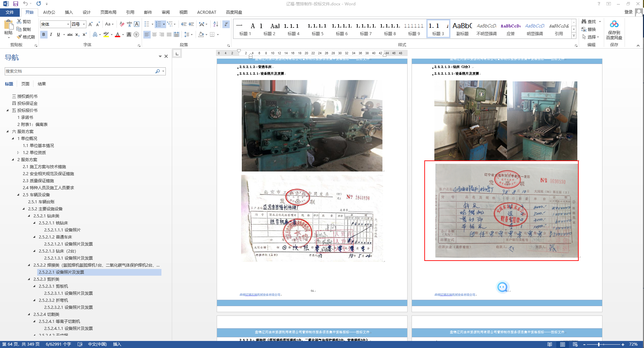Image resolution: width=644 pixels, height=348 pixels.
Task: Click the zoom slider in status bar
Action: (x=599, y=344)
